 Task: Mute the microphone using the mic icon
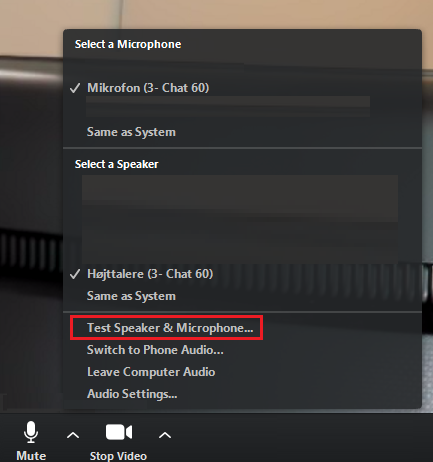point(31,432)
